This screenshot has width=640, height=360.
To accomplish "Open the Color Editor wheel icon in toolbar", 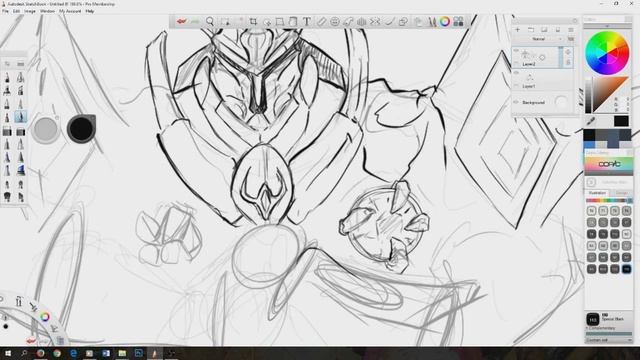I will pos(445,22).
